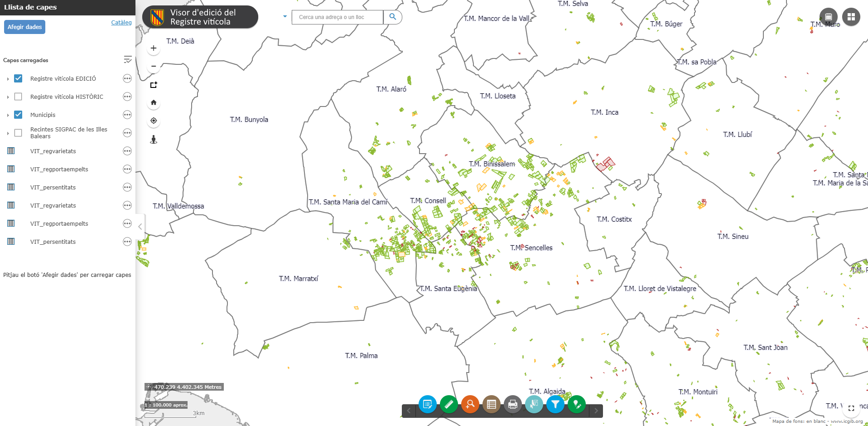Open the green ruler measurement tool

pos(448,404)
